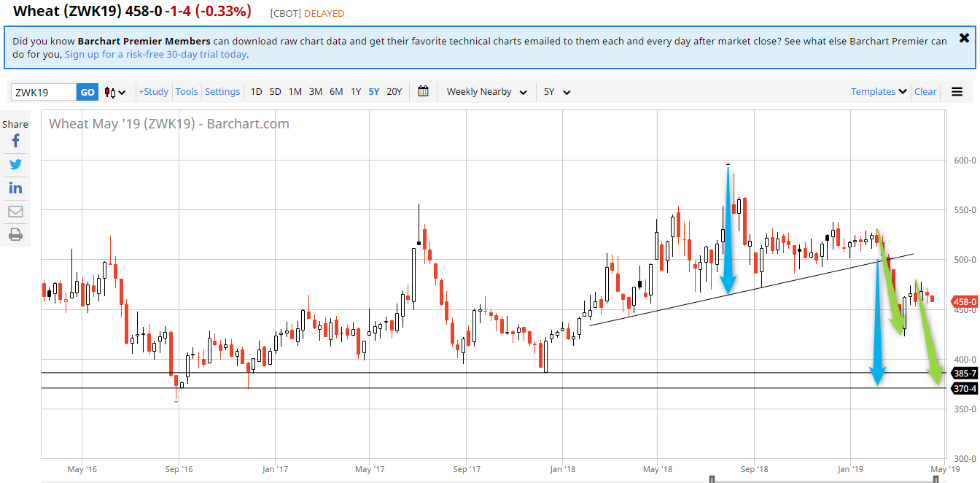Print the chart using printer icon
980x483 pixels.
[x=15, y=235]
